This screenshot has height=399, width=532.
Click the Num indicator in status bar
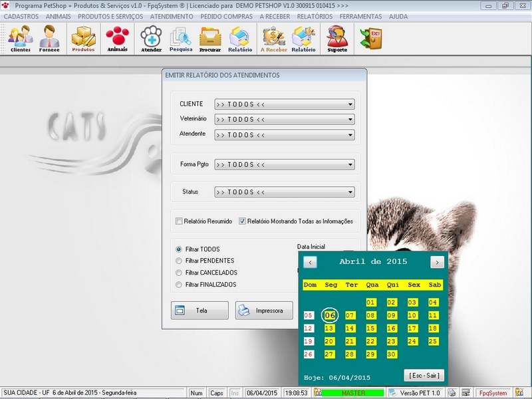196,393
